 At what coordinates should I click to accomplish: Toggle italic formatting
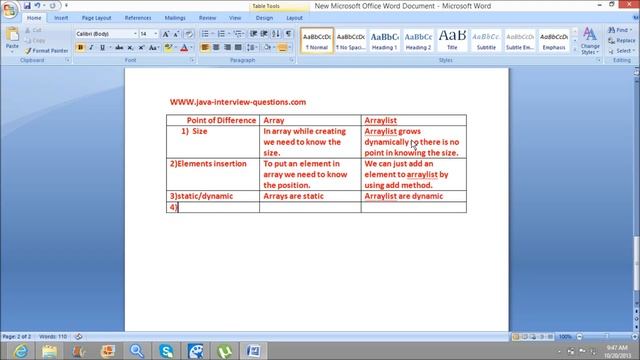91,48
